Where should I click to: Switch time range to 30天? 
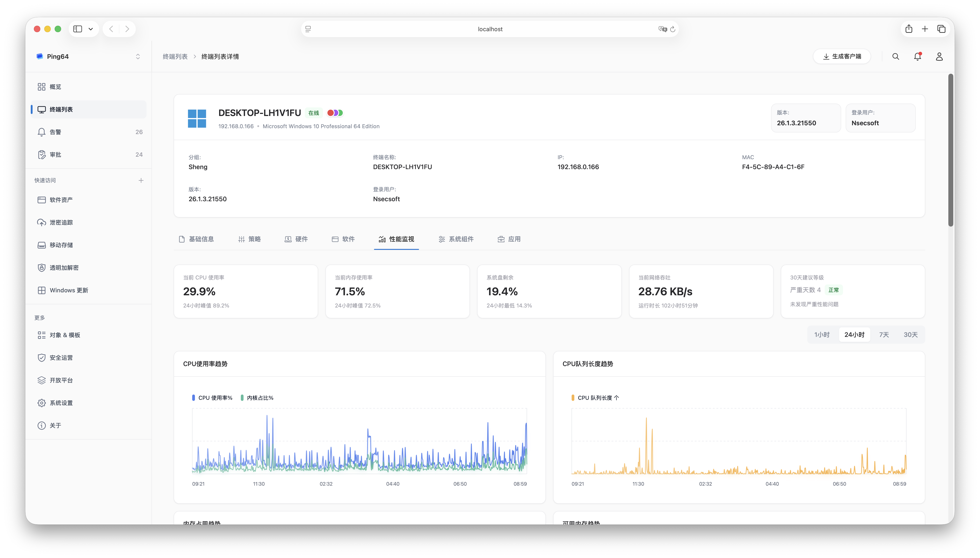coord(910,335)
